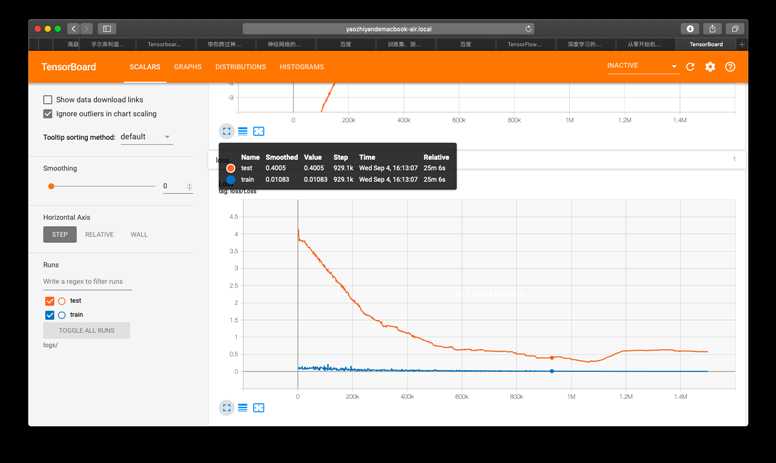Switch to HISTOGRAMS dashboard

(301, 67)
